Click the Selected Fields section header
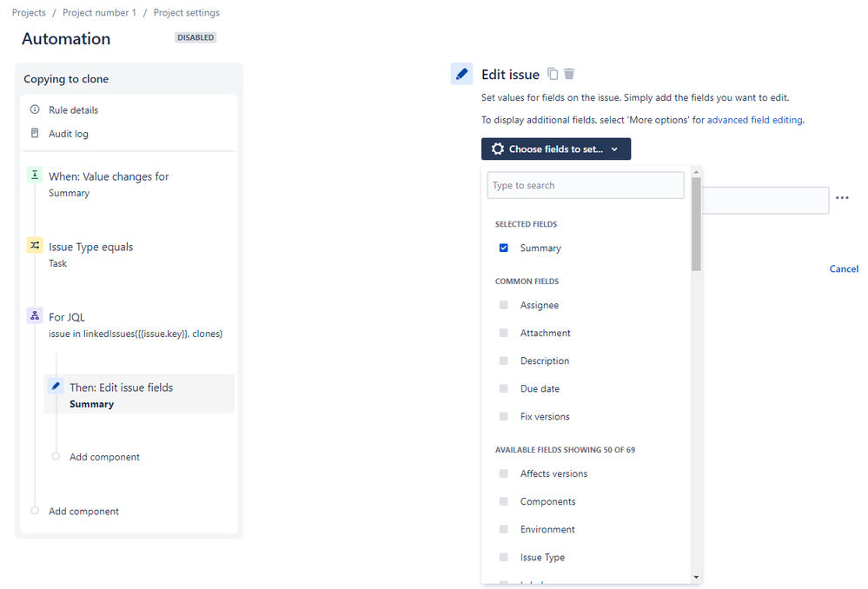The height and width of the screenshot is (589, 868). click(526, 224)
